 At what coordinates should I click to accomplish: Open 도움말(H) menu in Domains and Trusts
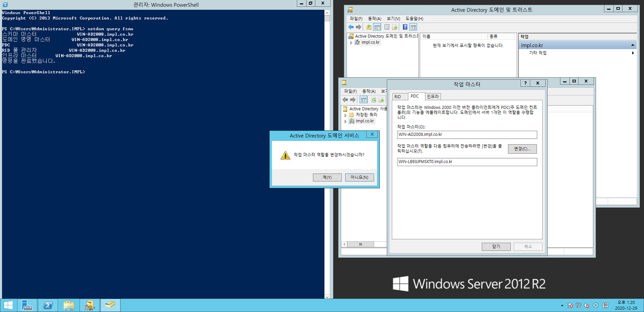pos(414,19)
